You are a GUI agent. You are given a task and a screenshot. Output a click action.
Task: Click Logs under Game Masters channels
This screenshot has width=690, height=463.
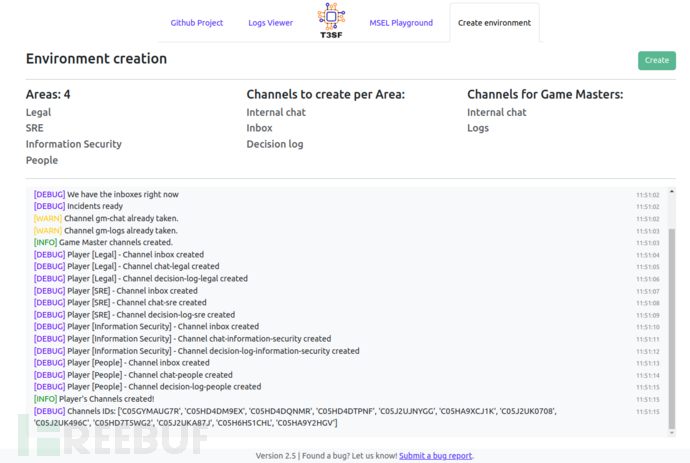click(478, 129)
